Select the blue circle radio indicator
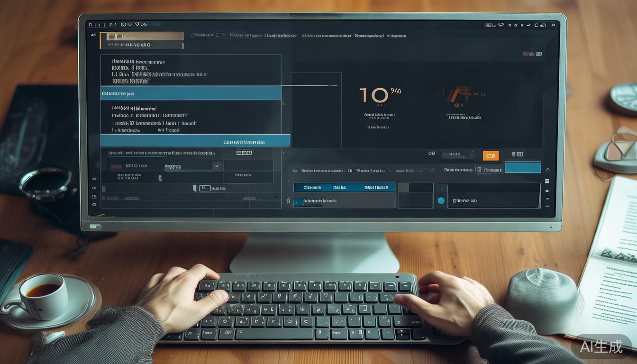The height and width of the screenshot is (364, 637). 441,200
